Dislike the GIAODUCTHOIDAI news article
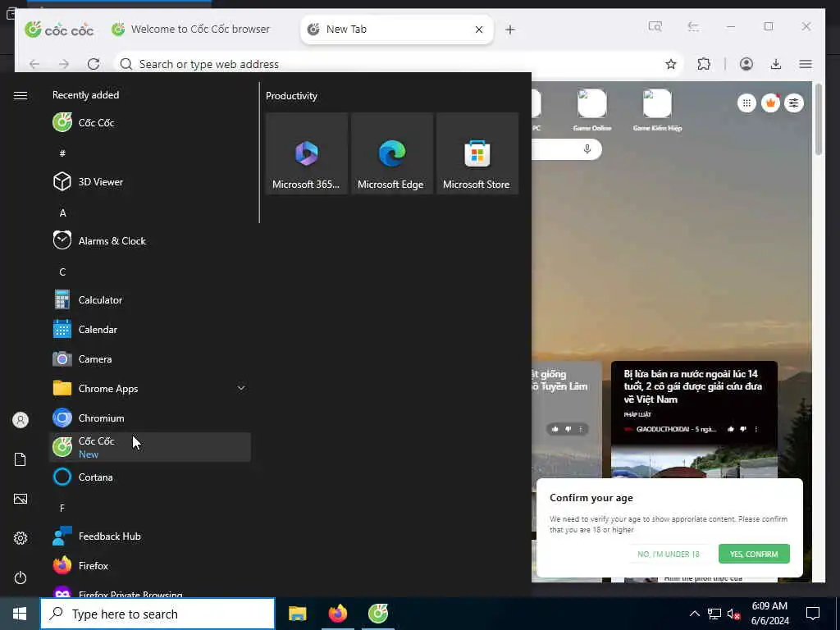This screenshot has width=840, height=630. (743, 429)
